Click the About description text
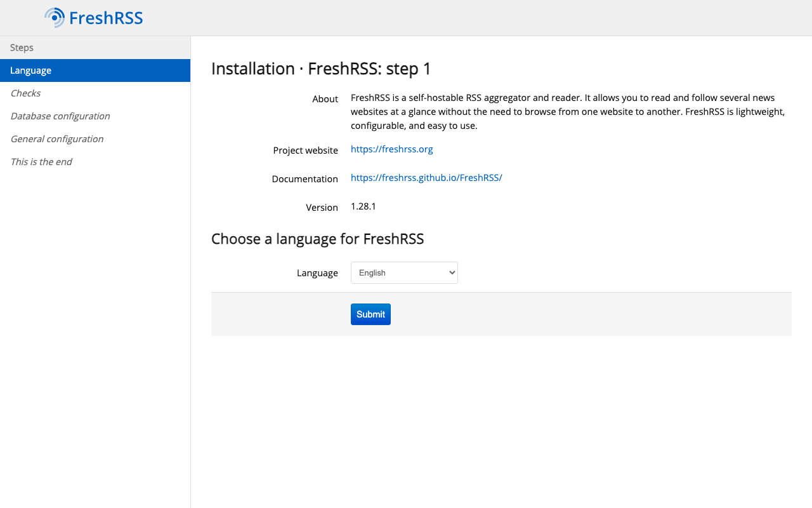This screenshot has height=508, width=812. [568, 111]
